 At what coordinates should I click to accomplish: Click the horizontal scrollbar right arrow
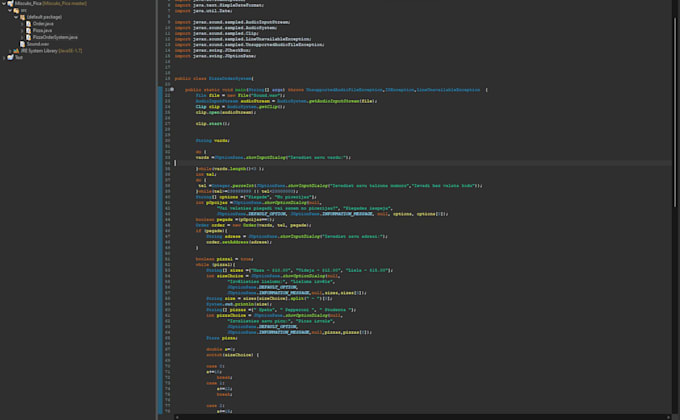point(668,417)
